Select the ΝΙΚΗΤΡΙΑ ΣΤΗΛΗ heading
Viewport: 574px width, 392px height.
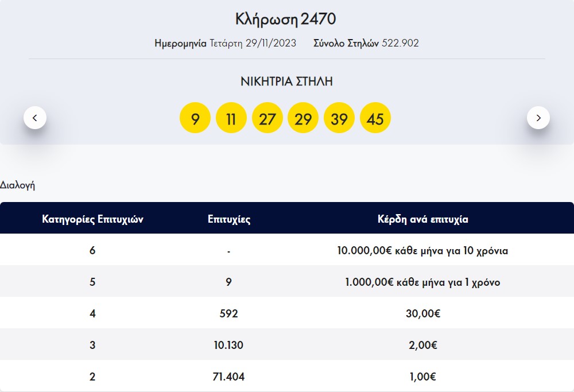(x=287, y=81)
